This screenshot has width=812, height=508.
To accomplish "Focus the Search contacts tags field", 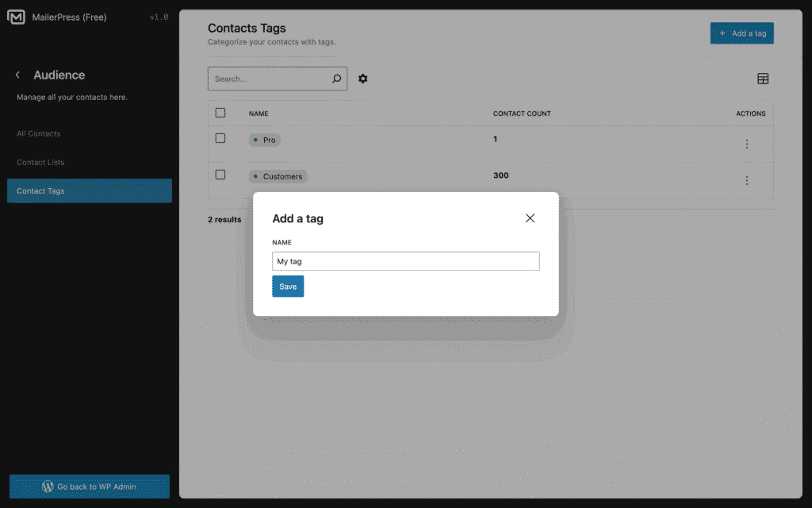I will coord(270,79).
